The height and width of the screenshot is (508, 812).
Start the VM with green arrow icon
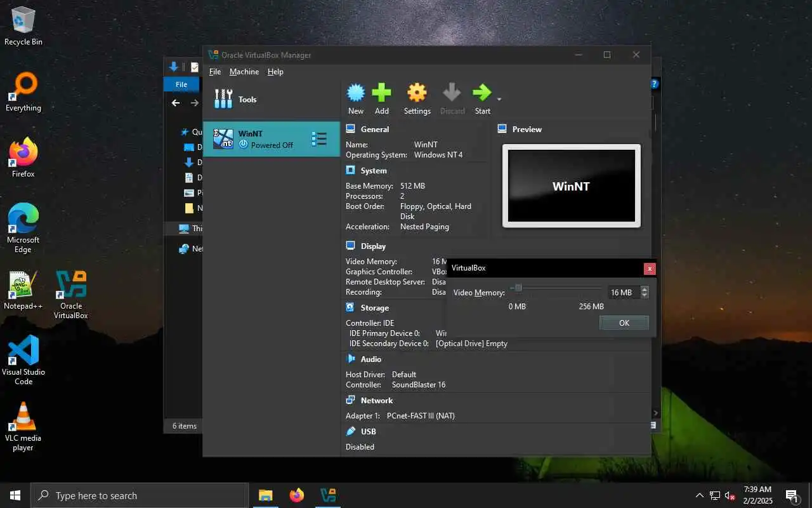[x=482, y=93]
